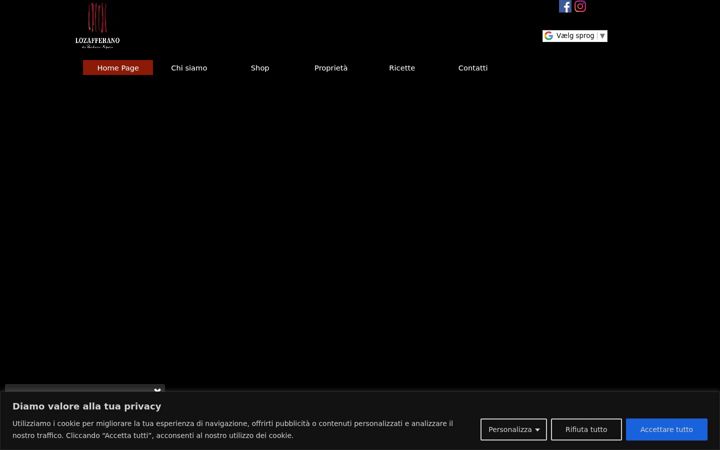
Task: Open the Contatti menu item
Action: 472,68
